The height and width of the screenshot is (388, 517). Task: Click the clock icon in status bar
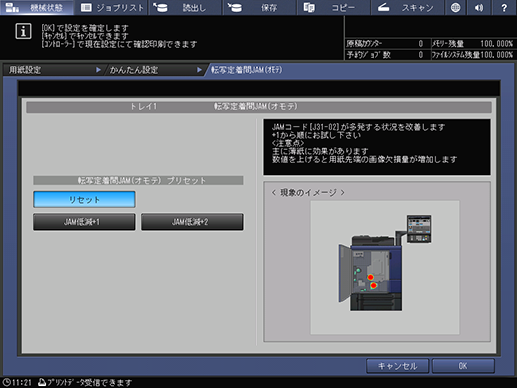pyautogui.click(x=7, y=382)
